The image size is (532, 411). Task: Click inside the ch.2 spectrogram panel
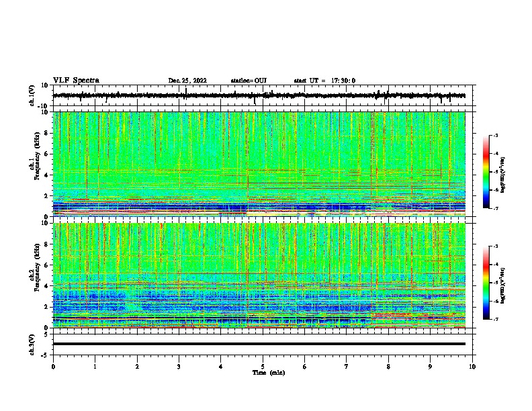point(259,275)
